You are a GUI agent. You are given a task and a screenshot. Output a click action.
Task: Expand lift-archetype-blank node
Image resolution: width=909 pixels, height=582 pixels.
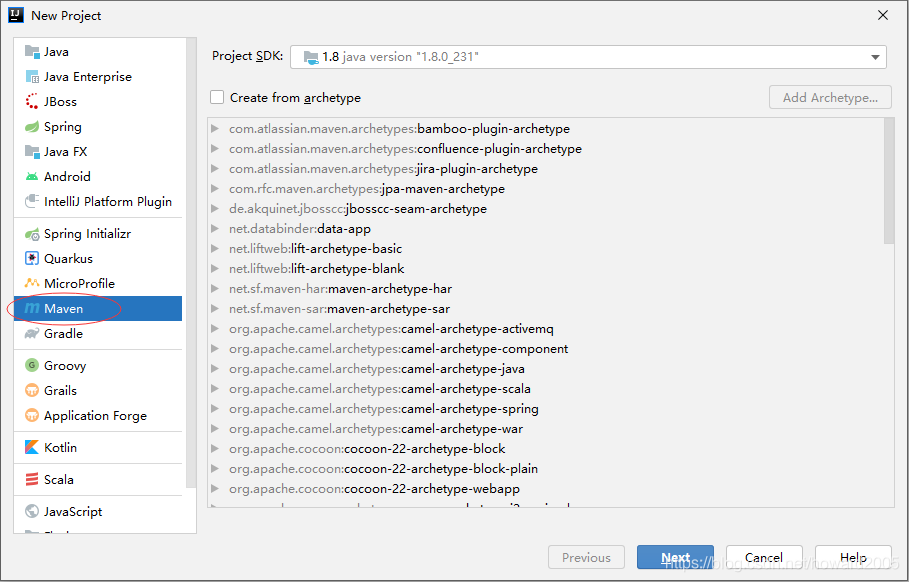[215, 268]
